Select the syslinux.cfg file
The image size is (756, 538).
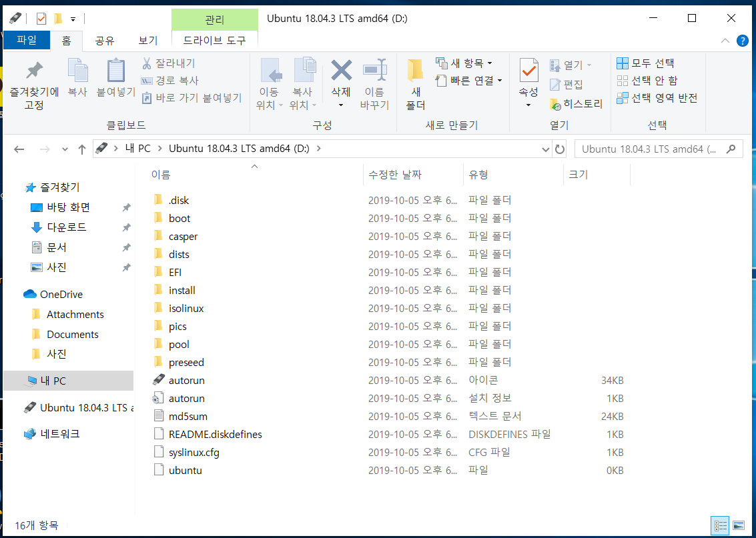[194, 452]
